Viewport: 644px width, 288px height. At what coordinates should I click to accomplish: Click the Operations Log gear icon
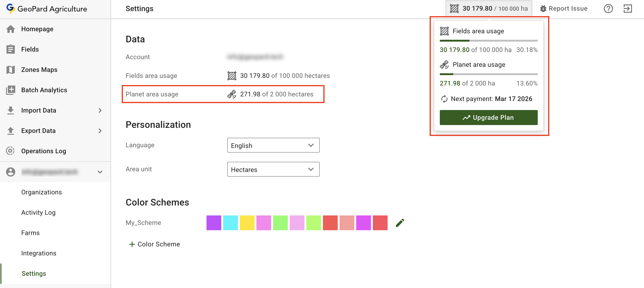(10, 151)
